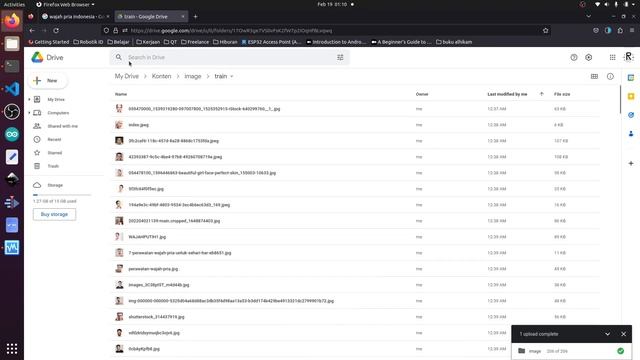Open the Terminal from the dock

pos(12,66)
